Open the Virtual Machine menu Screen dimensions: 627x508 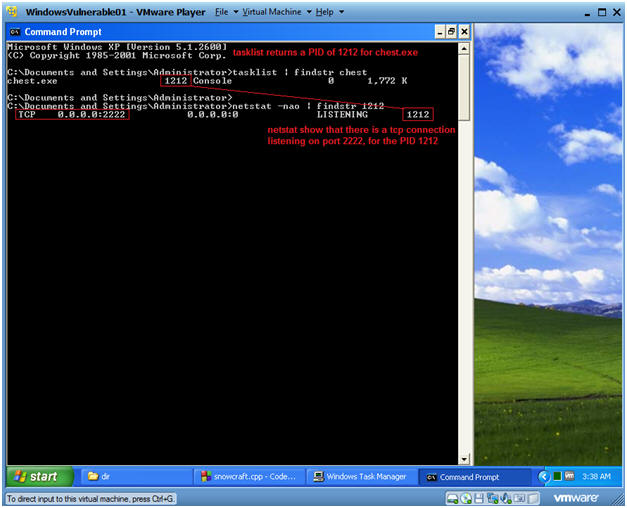(x=272, y=12)
